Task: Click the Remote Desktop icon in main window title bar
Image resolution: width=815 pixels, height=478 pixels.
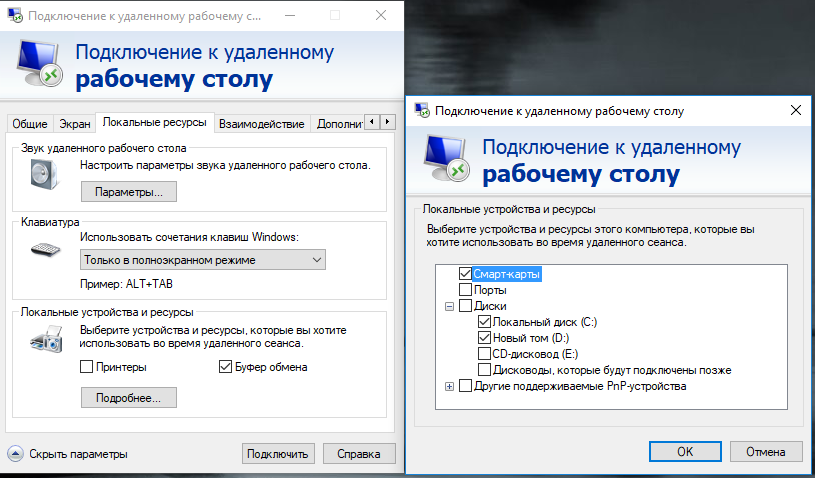Action: 15,15
